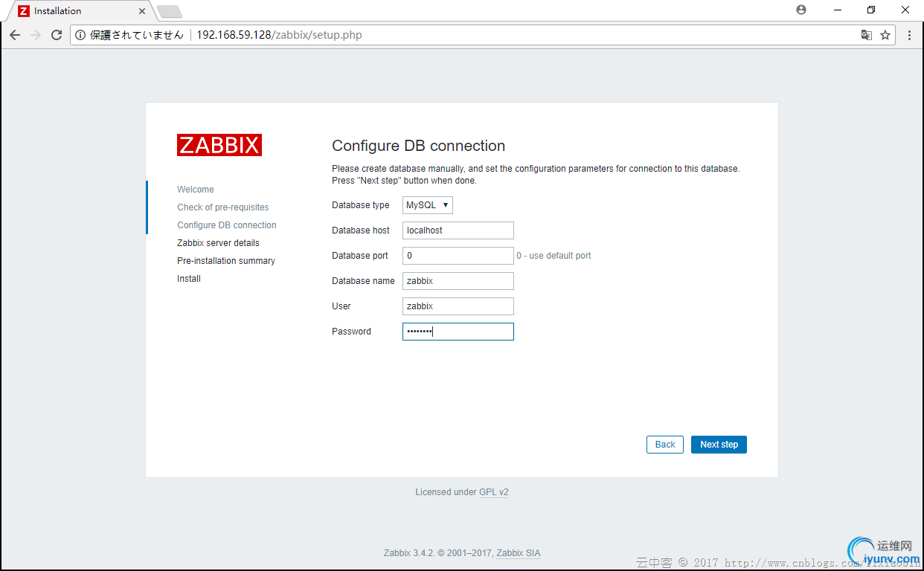Click the Chrome profile avatar icon
The height and width of the screenshot is (571, 924).
coord(801,10)
